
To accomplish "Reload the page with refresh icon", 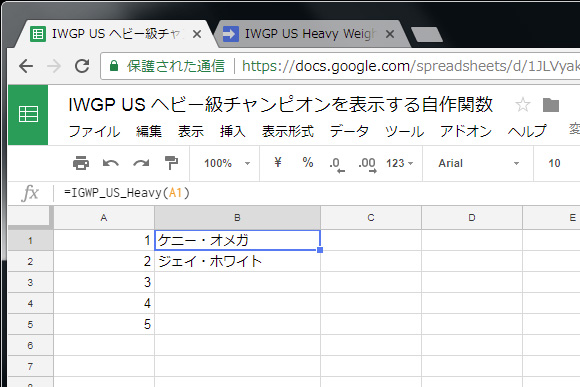I will 82,66.
